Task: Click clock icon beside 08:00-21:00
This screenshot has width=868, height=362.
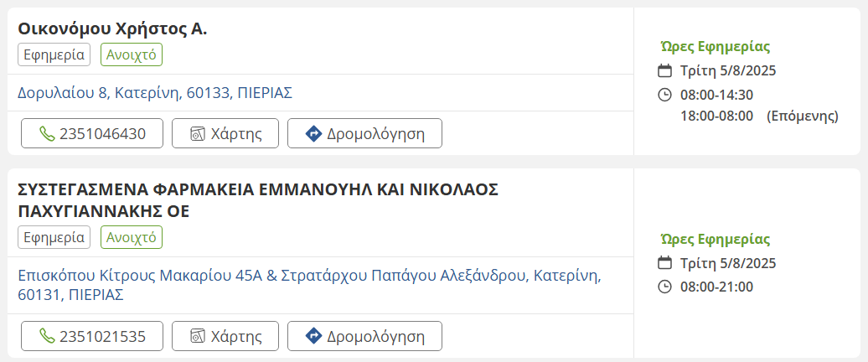Action: click(665, 287)
